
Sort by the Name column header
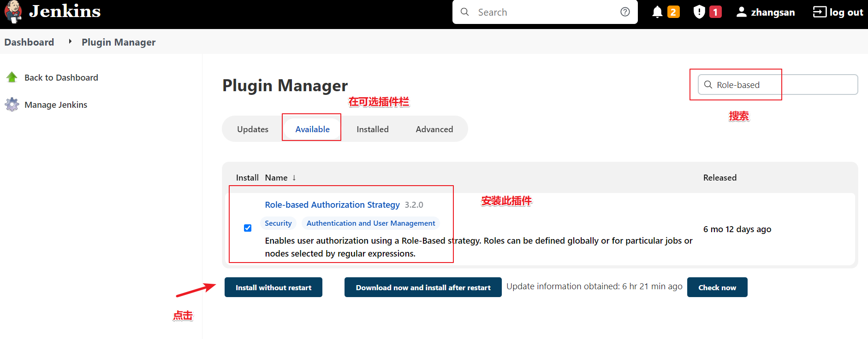(x=280, y=178)
